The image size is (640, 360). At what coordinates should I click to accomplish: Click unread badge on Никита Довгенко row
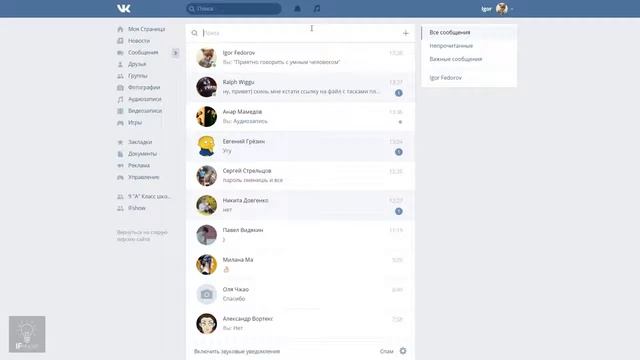coord(399,211)
